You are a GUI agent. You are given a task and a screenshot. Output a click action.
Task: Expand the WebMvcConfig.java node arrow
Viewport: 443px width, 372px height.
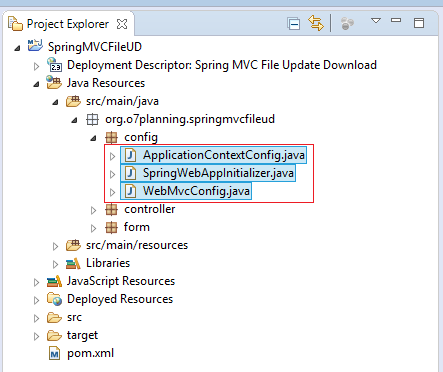pyautogui.click(x=112, y=192)
